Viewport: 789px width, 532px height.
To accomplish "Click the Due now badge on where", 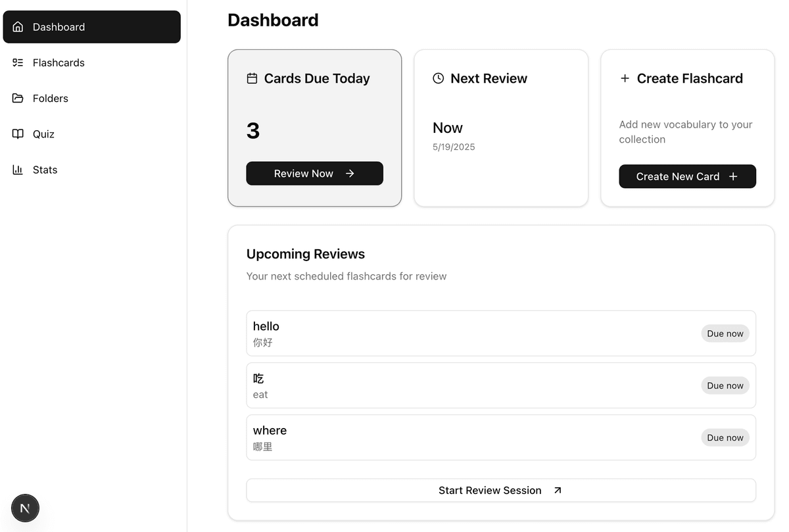I will pos(725,437).
